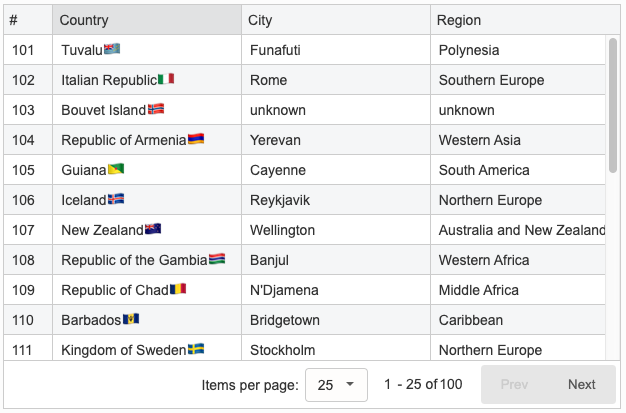Click the Guiana flag icon
This screenshot has height=413, width=626.
coord(116,169)
